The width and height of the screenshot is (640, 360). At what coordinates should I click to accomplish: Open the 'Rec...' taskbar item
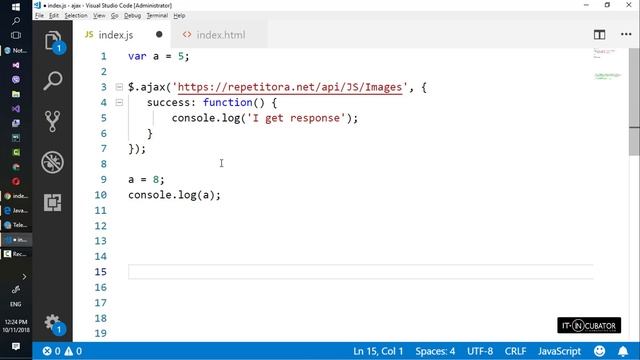(16, 254)
